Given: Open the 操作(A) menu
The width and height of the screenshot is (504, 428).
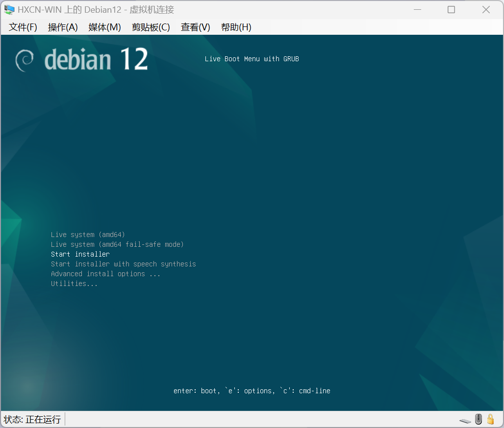Looking at the screenshot, I should tap(63, 27).
